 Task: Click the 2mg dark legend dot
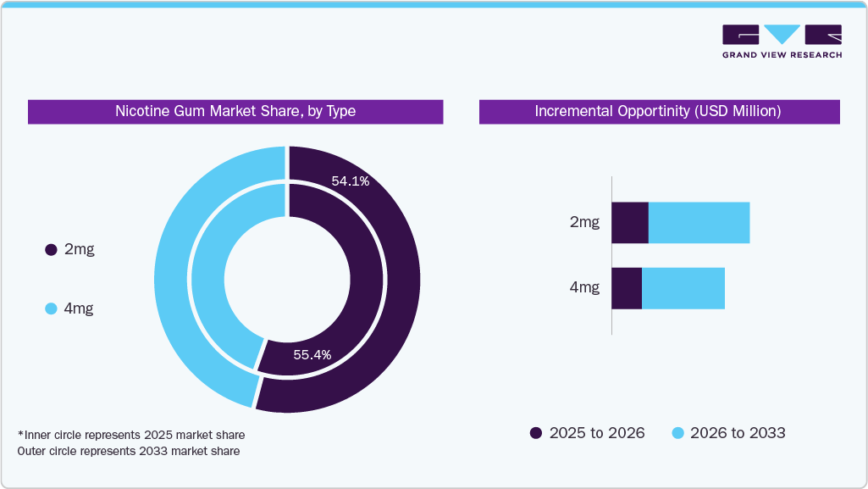point(51,250)
